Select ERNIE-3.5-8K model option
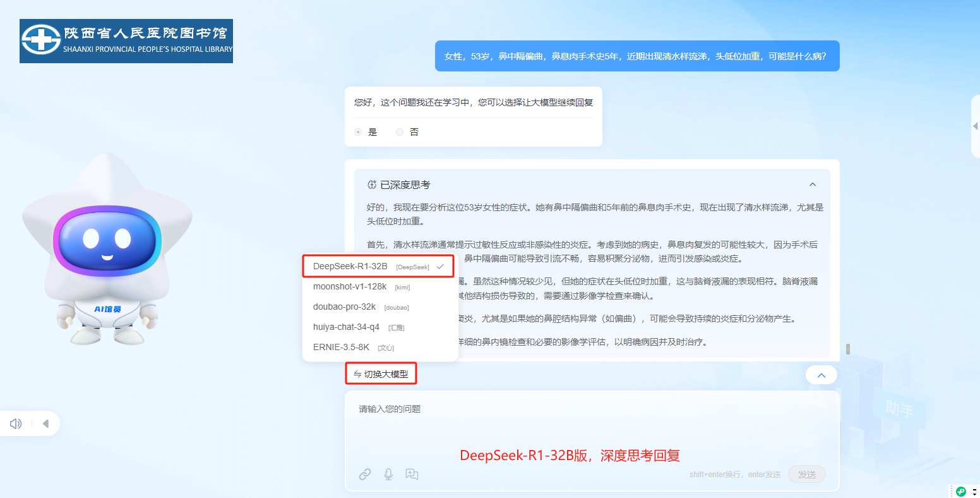This screenshot has width=980, height=498. (x=341, y=347)
